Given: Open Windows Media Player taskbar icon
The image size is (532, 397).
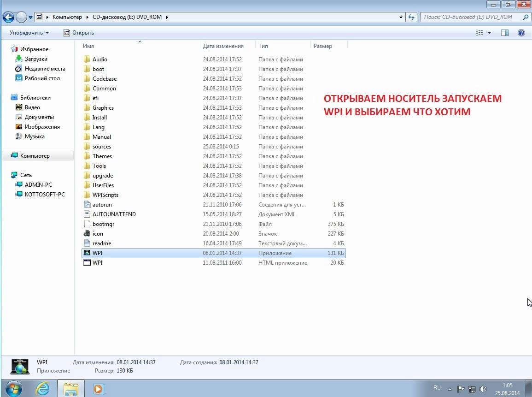Looking at the screenshot, I should click(99, 389).
